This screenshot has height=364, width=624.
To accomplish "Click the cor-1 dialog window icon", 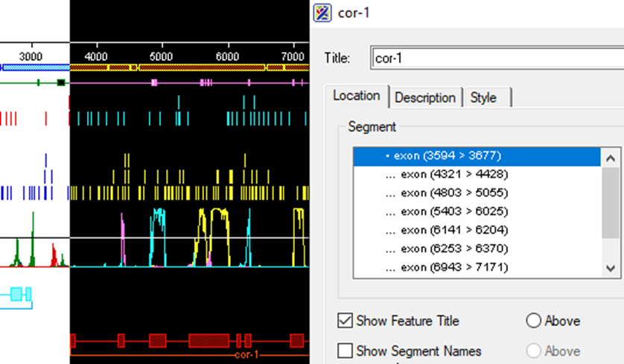I will [x=322, y=13].
